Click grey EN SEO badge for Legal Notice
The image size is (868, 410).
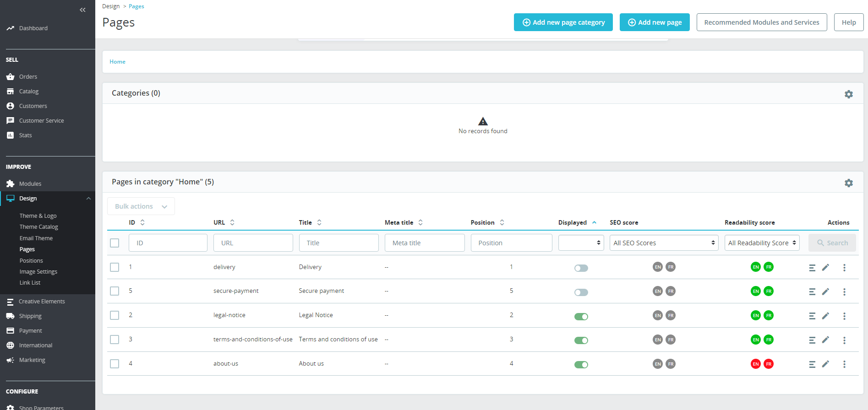[658, 315]
